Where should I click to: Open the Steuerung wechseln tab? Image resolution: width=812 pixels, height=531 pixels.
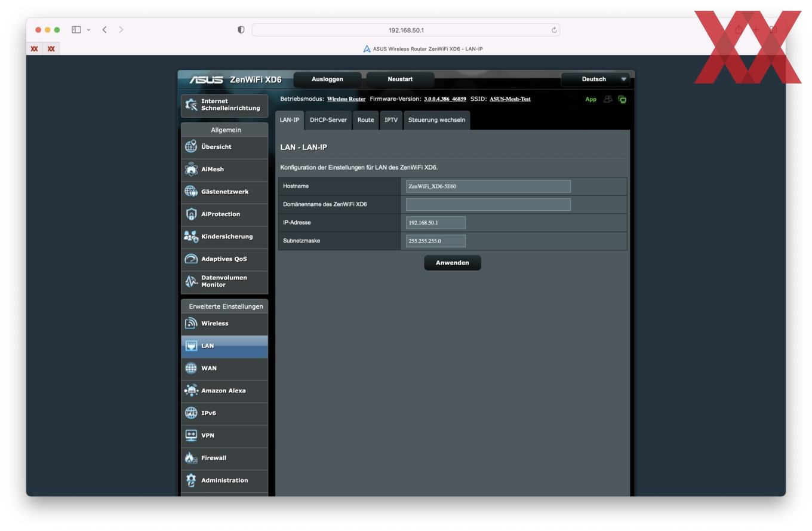436,120
